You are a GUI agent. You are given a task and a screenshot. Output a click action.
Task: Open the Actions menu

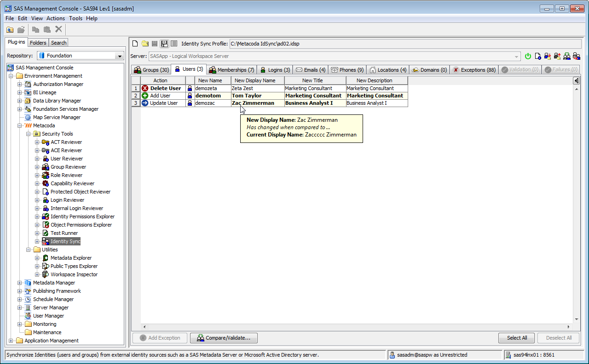tap(56, 18)
